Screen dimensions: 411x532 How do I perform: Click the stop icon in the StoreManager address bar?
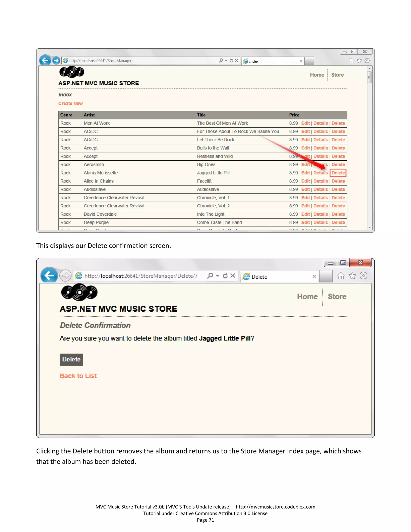pyautogui.click(x=236, y=60)
